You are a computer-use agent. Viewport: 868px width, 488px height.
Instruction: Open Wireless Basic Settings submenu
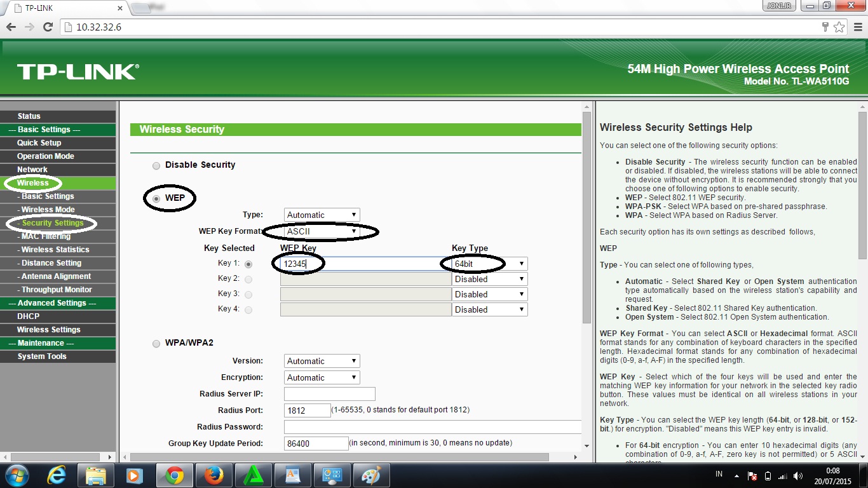click(x=58, y=196)
